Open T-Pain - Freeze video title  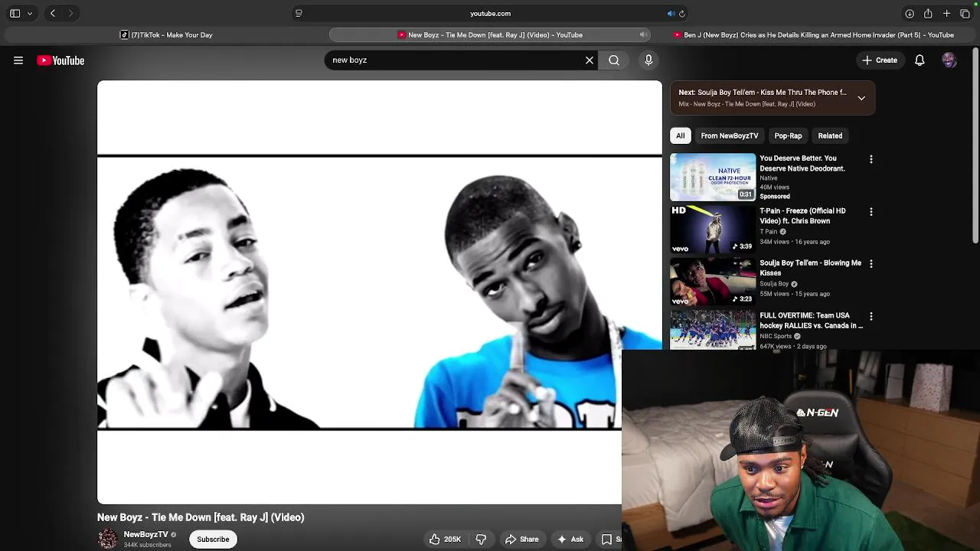point(802,216)
